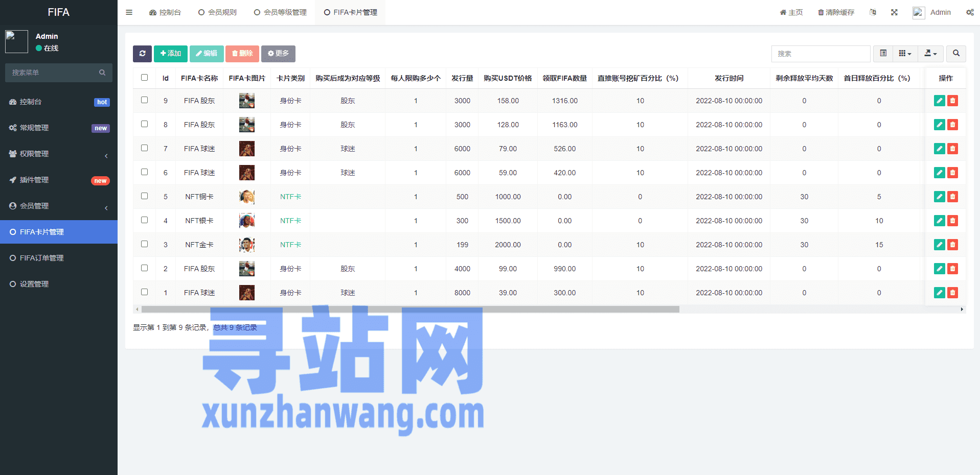Toggle card view list icon
Screen dimensions: 980x475
883,54
